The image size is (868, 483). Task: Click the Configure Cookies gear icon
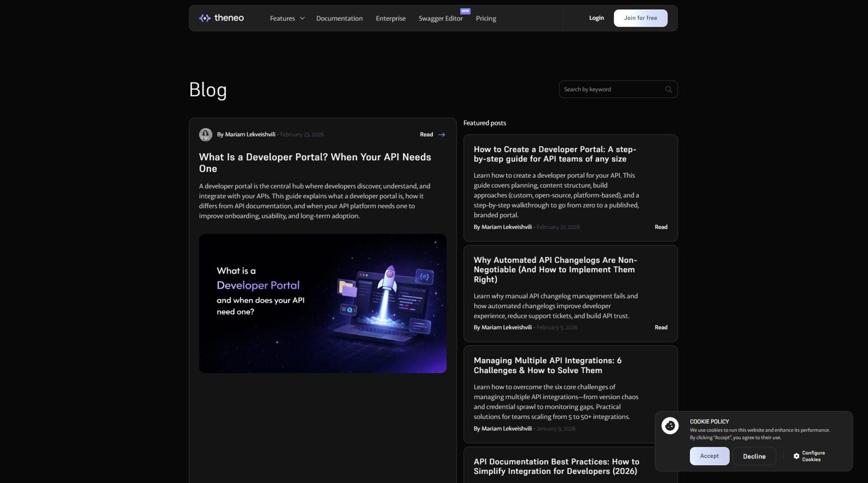pos(796,456)
